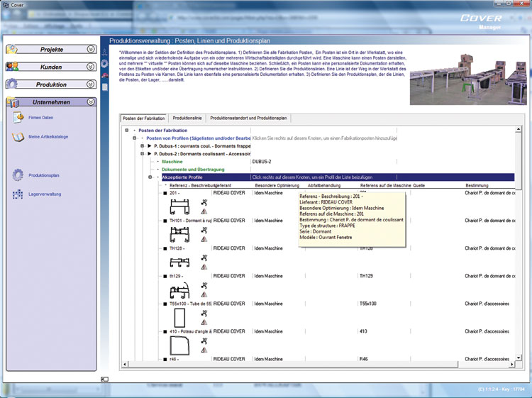This screenshot has height=398, width=532.
Task: Collapse the P. Dubus-2 tree node
Action: click(x=142, y=154)
